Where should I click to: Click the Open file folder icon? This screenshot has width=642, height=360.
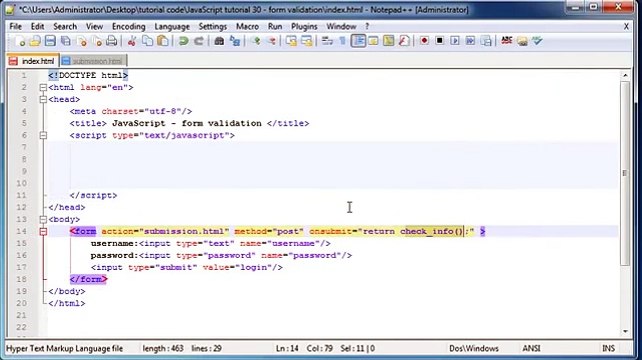point(35,41)
